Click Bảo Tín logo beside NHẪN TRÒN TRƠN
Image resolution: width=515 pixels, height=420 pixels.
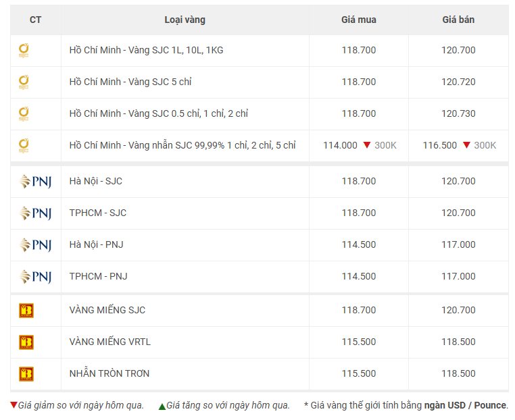point(26,374)
